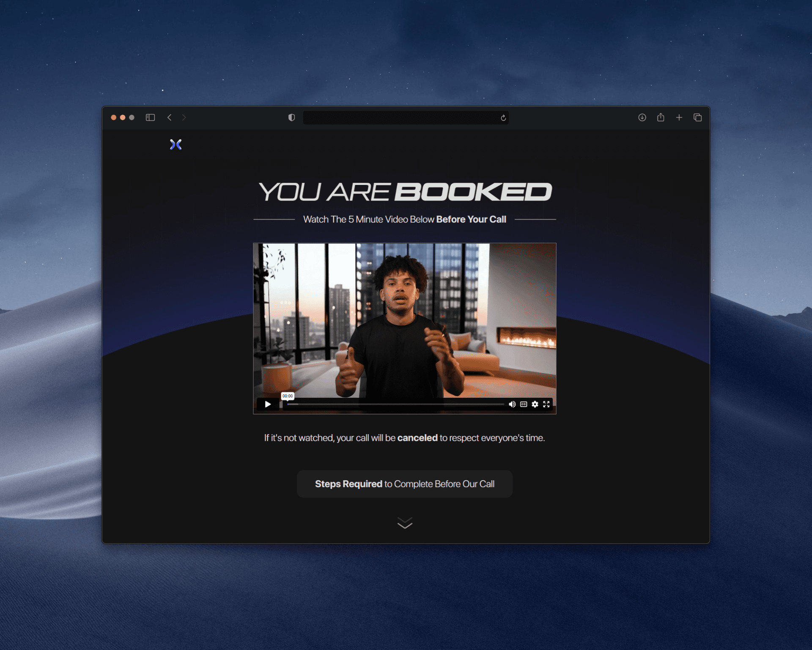812x650 pixels.
Task: Focus the browser address bar
Action: [x=406, y=117]
